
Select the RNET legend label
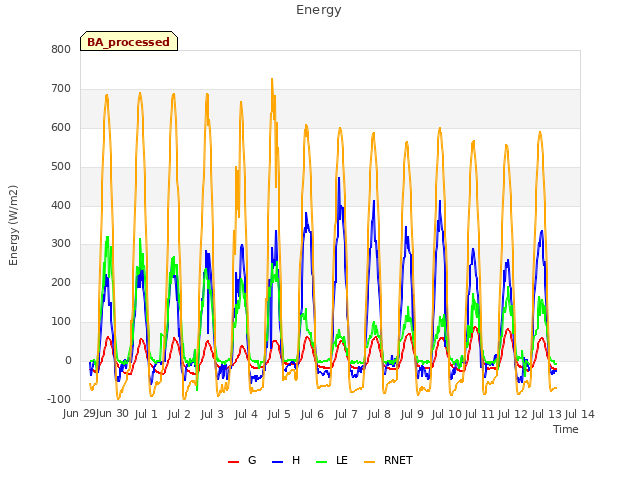[x=398, y=460]
